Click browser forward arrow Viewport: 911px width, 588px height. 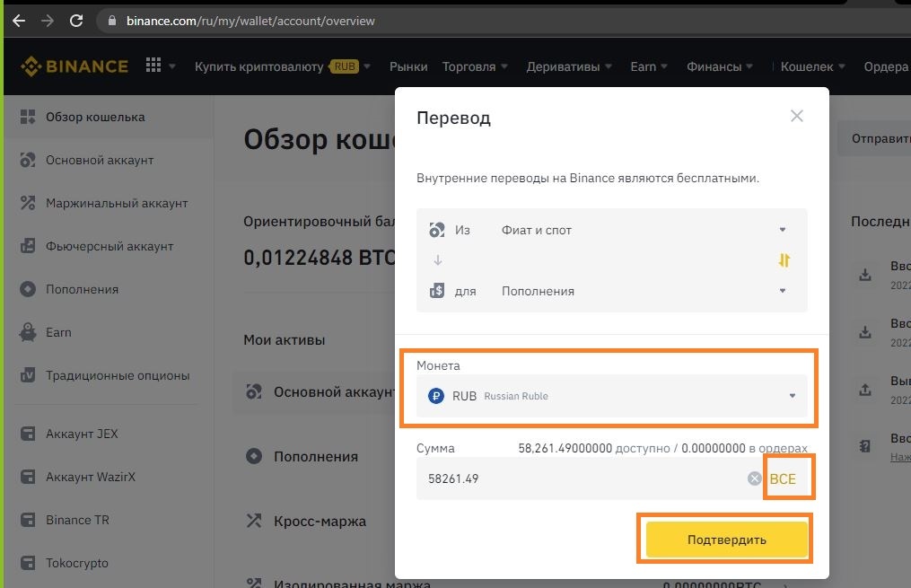(48, 21)
